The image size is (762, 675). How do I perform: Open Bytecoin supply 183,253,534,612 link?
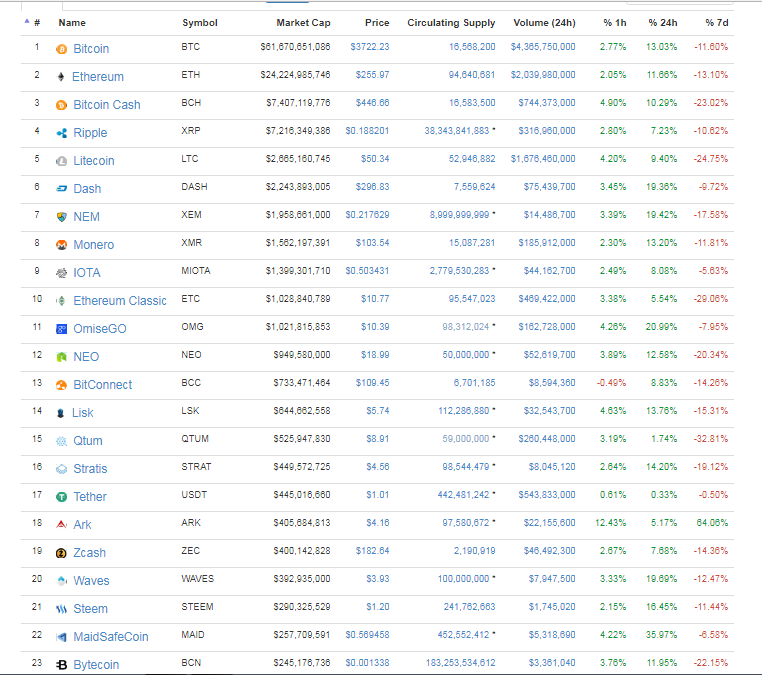pos(461,663)
